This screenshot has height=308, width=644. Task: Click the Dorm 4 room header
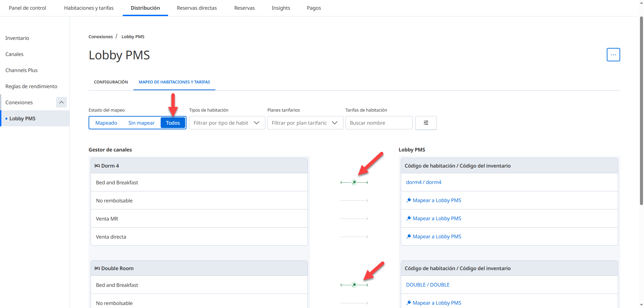pos(199,166)
